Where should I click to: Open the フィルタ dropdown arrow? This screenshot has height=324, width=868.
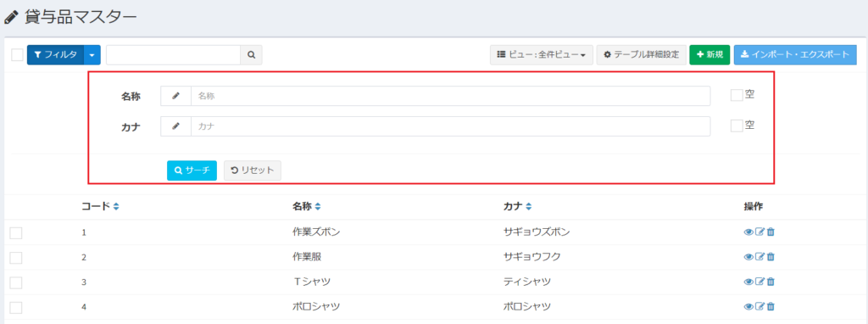(92, 55)
